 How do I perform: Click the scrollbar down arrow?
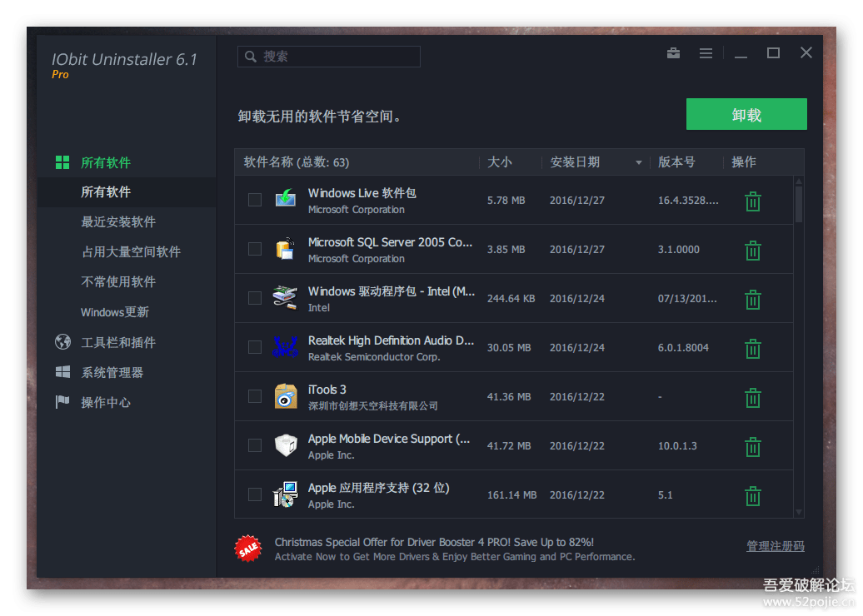pos(799,512)
